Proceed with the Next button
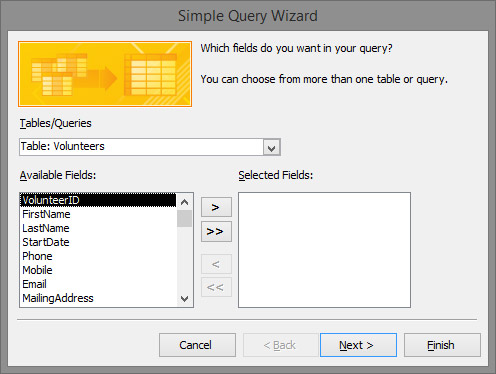This screenshot has width=496, height=374. tap(358, 345)
